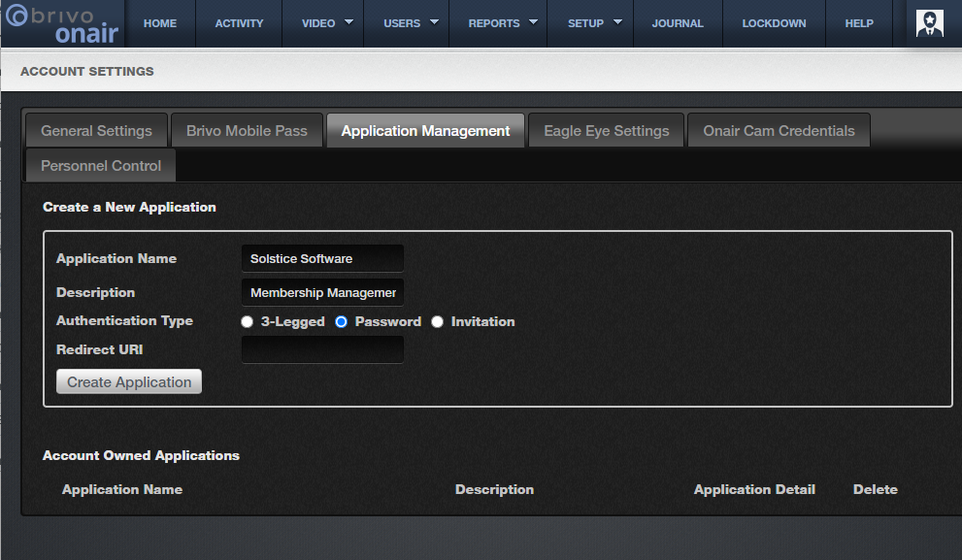Click the Authentication Type label

pos(124,321)
